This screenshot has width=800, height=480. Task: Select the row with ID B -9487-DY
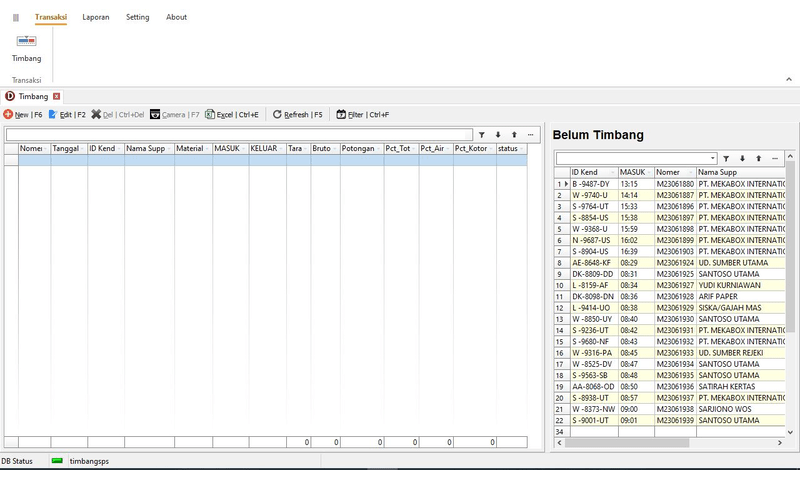(592, 184)
